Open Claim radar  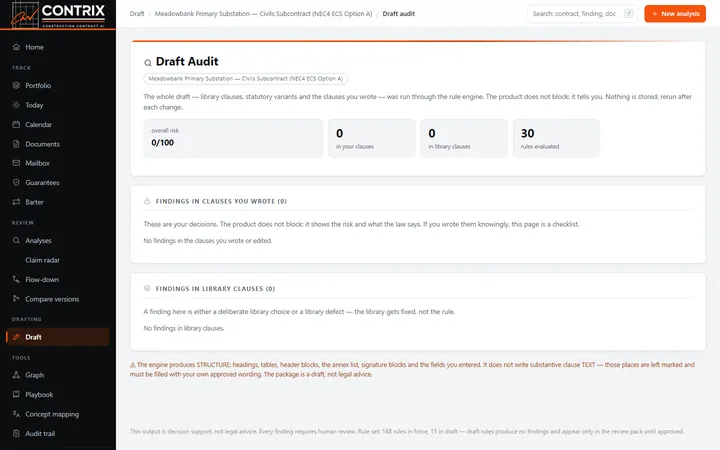pos(58,260)
